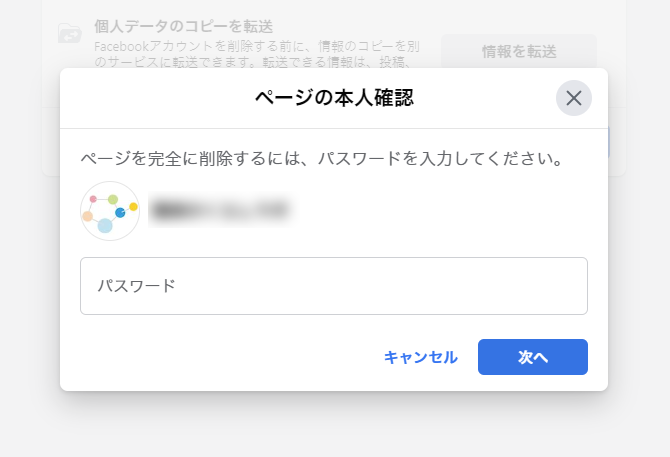Click the grey backdrop below the dialog

point(335,427)
